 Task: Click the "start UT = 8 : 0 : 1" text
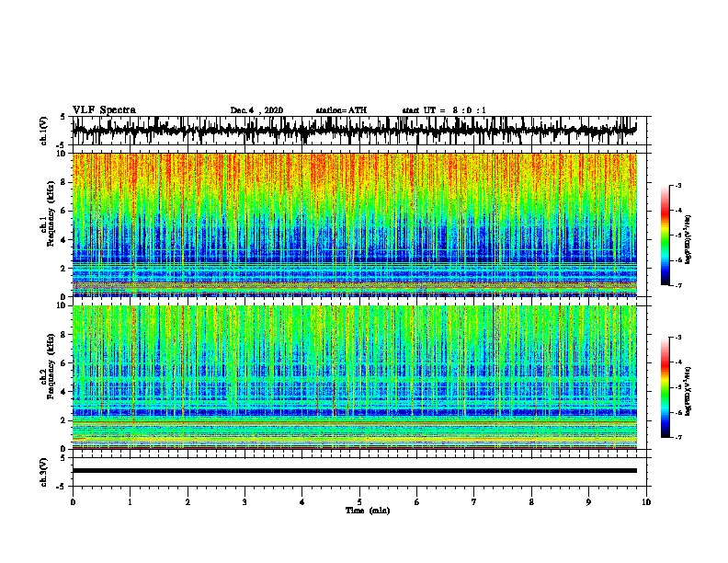tap(444, 110)
